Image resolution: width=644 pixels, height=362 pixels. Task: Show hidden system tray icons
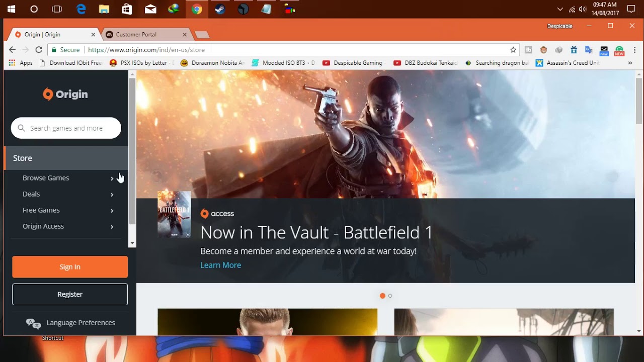coord(560,9)
